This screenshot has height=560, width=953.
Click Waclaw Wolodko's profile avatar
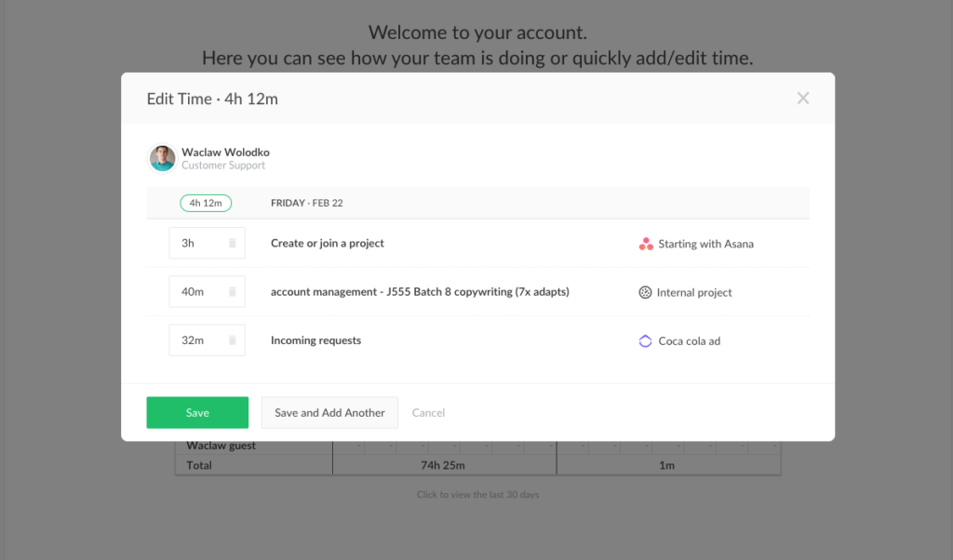[162, 158]
